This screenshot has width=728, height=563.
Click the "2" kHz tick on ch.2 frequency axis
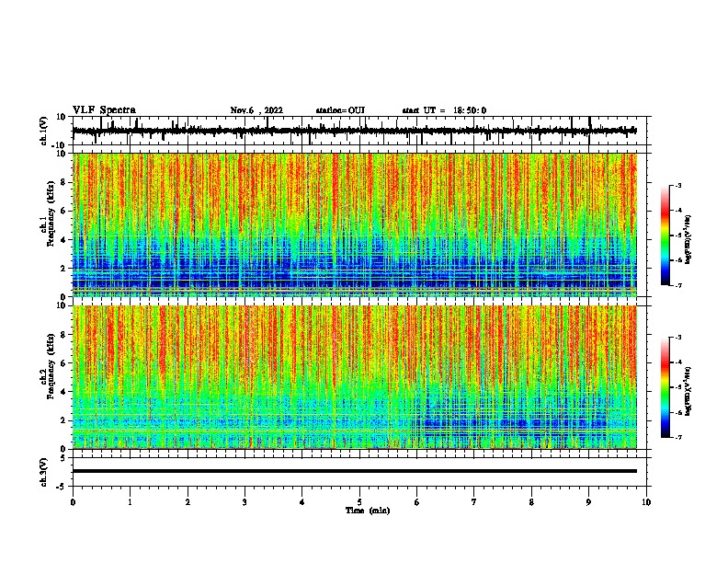click(x=63, y=420)
